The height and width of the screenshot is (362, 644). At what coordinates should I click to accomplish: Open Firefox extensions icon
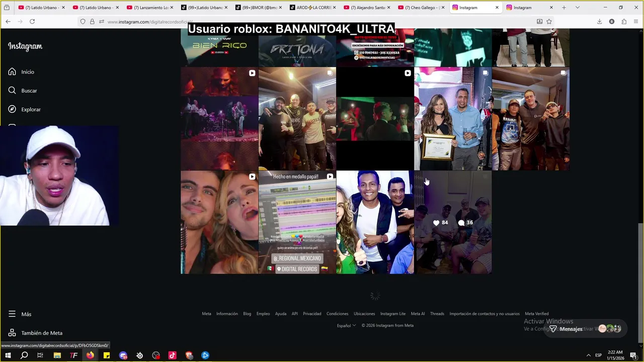coord(624,22)
